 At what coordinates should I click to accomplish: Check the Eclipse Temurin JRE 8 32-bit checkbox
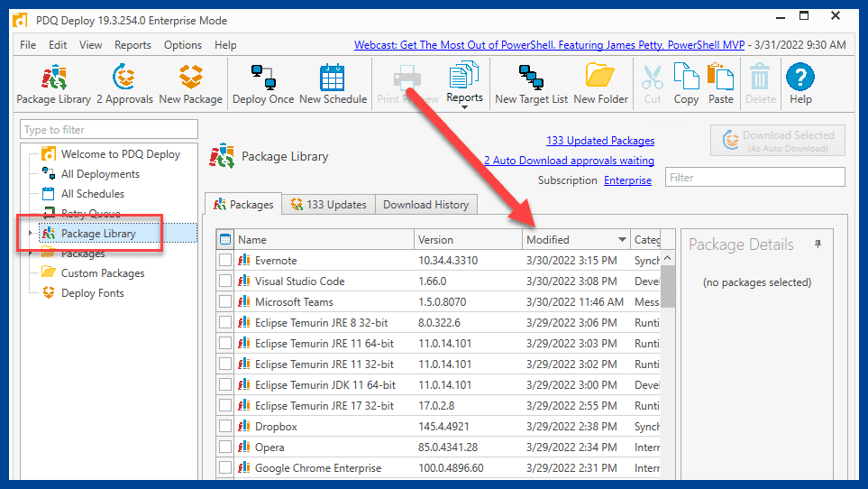pyautogui.click(x=224, y=322)
